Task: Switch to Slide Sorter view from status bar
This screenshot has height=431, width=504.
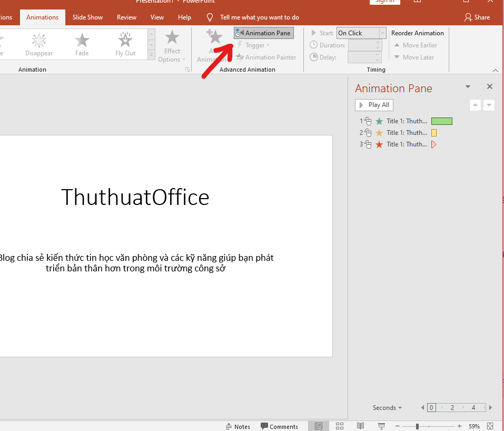Action: click(339, 426)
